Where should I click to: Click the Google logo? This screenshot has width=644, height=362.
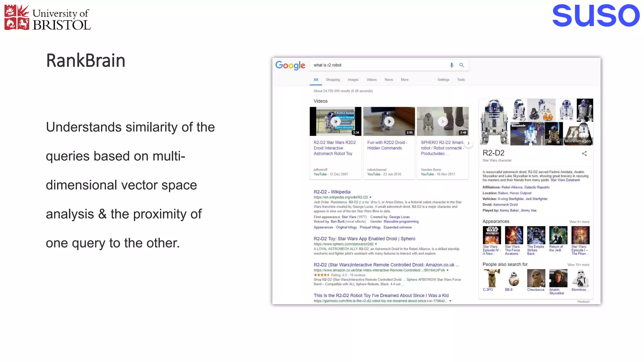click(x=290, y=65)
